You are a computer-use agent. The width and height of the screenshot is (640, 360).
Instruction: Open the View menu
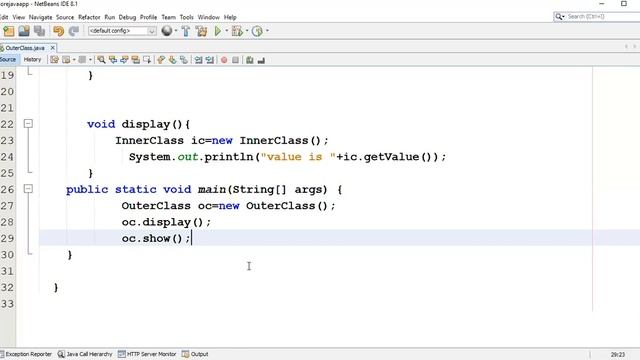tap(19, 17)
